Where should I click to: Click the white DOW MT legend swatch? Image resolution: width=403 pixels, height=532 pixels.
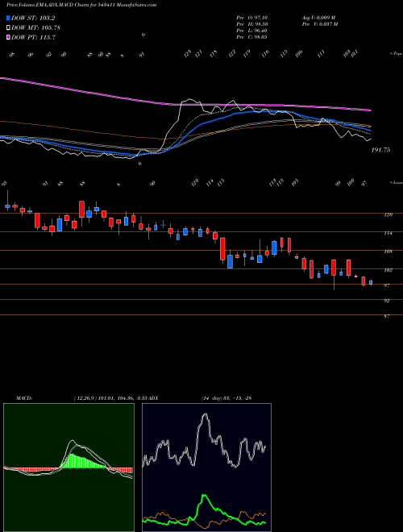[9, 28]
